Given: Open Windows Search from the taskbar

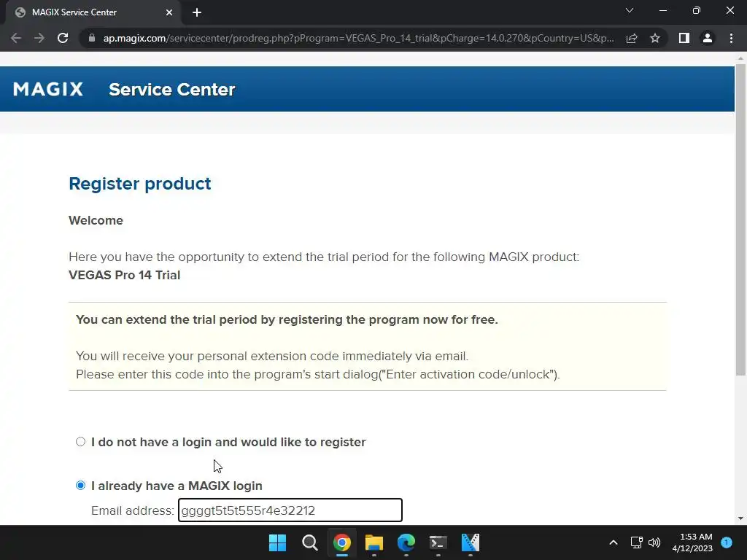Looking at the screenshot, I should pyautogui.click(x=309, y=542).
